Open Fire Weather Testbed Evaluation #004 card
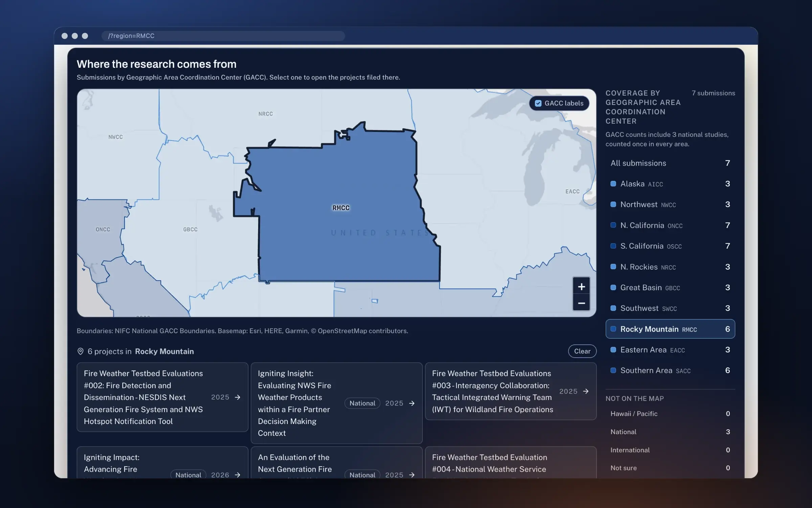This screenshot has width=812, height=508. 511,463
